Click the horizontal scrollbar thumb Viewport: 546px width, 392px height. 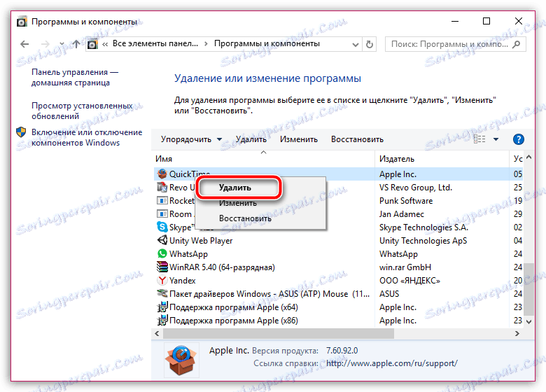tap(279, 333)
